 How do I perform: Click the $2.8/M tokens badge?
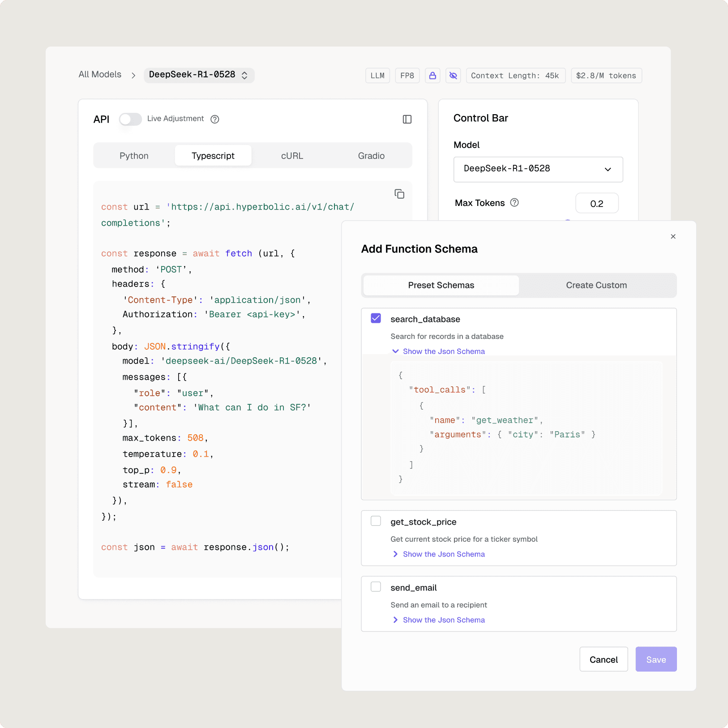(x=606, y=76)
